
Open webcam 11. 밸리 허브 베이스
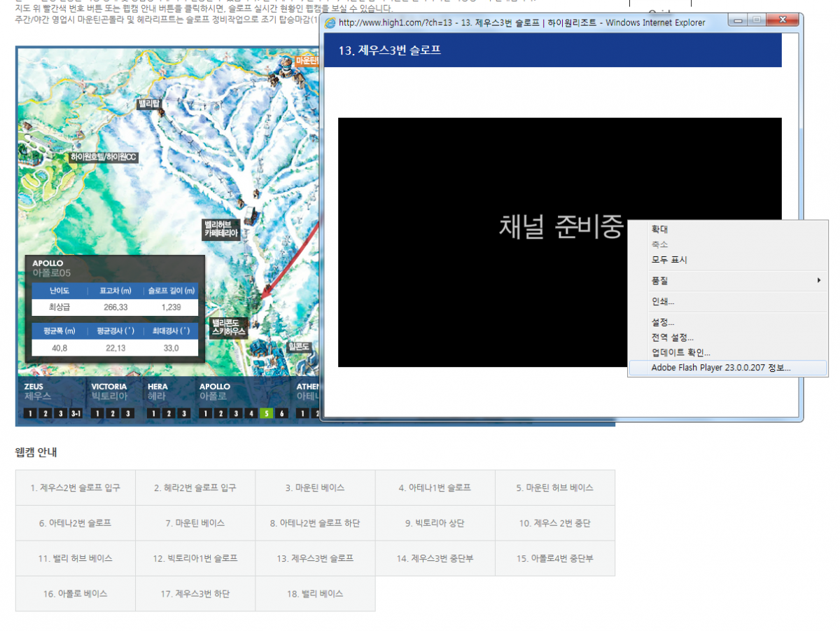click(75, 558)
